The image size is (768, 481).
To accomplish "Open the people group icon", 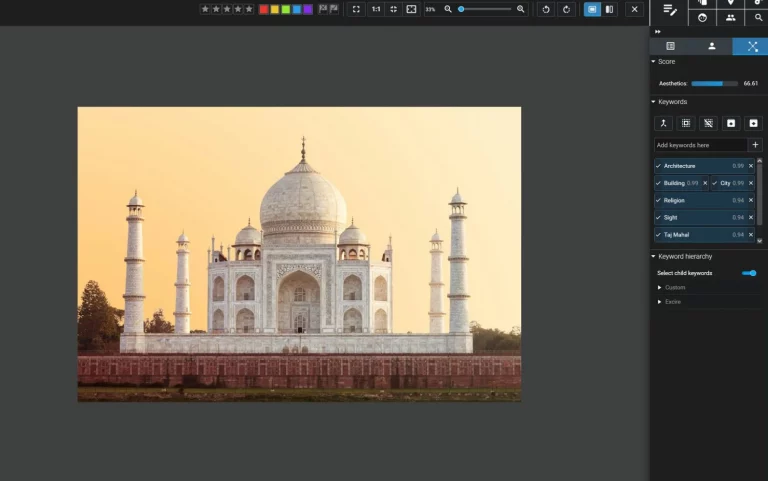I will (730, 18).
